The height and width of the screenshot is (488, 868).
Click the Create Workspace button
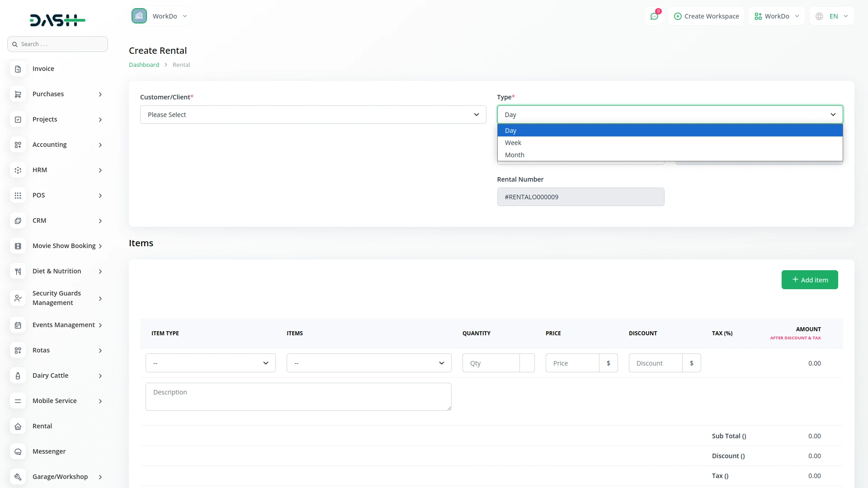point(706,16)
